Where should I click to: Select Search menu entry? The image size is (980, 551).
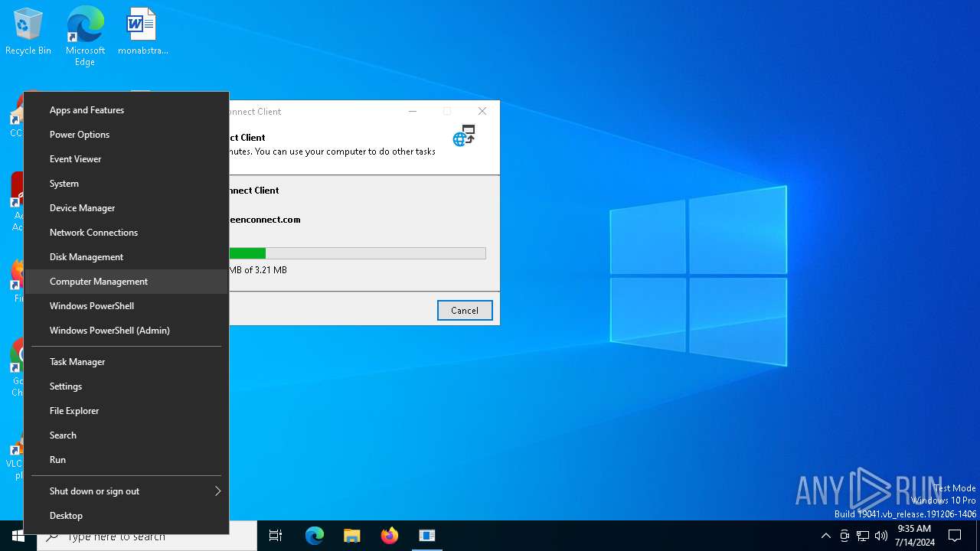pos(126,435)
